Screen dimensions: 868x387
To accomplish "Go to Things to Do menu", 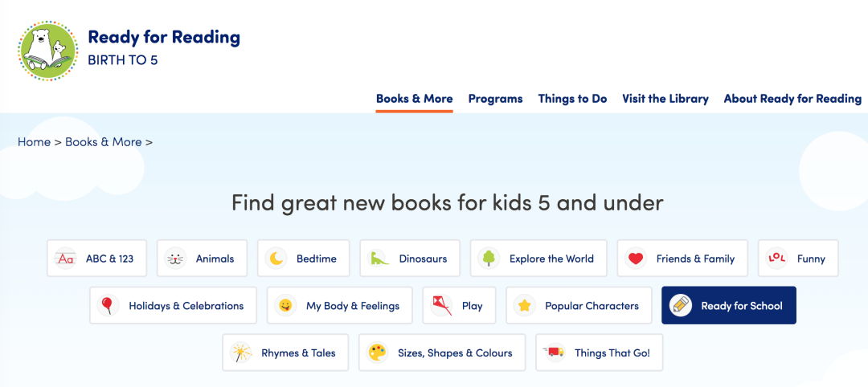I will click(572, 99).
